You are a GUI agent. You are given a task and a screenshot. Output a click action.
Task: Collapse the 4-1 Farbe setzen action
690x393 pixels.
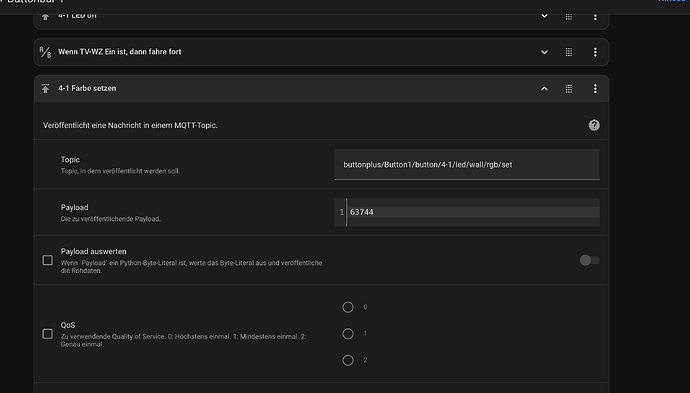[x=544, y=88]
